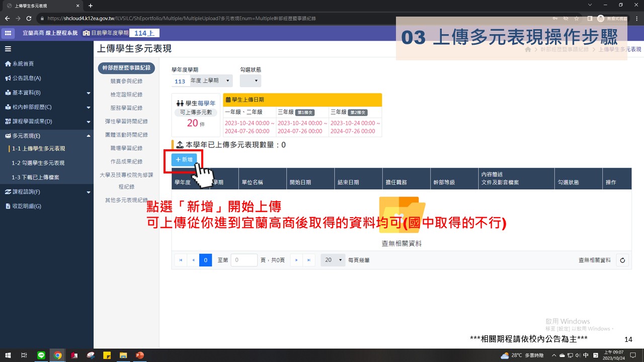Click the current page number 0

205,260
